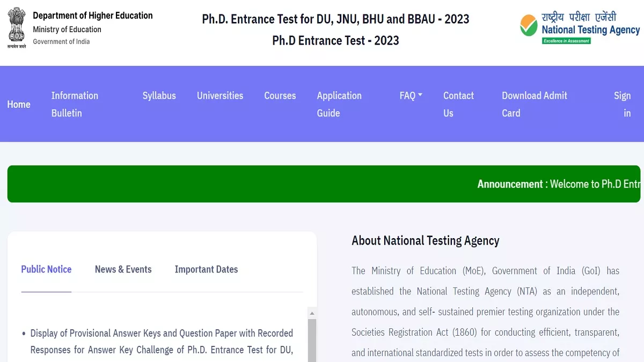Viewport: 644px width, 362px height.
Task: Select the Public Notice tab
Action: (46, 269)
